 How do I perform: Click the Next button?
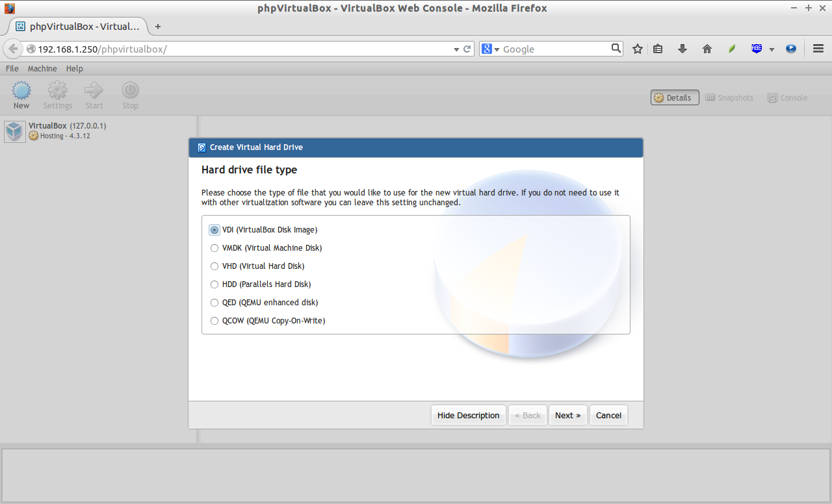(568, 416)
